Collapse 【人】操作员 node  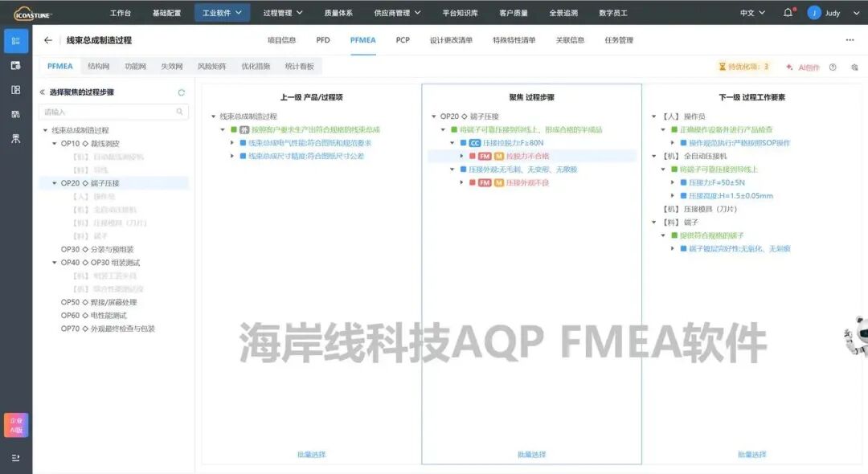pyautogui.click(x=653, y=116)
